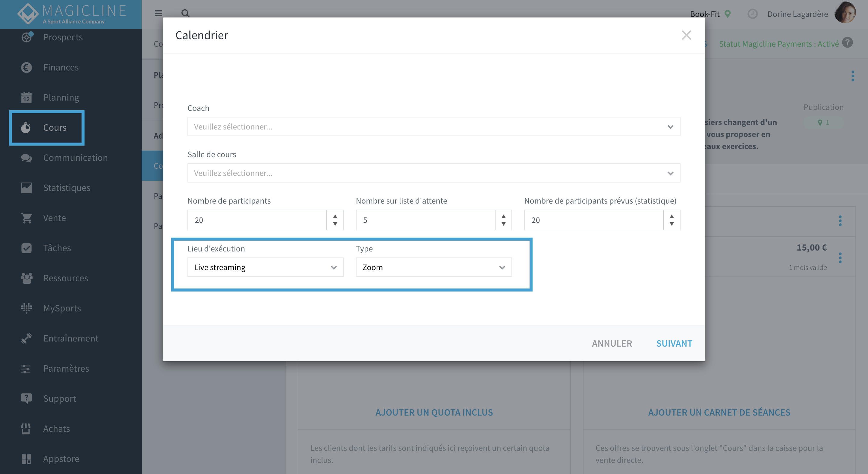Viewport: 868px width, 474px height.
Task: Open the Statistiques chart icon
Action: (26, 188)
